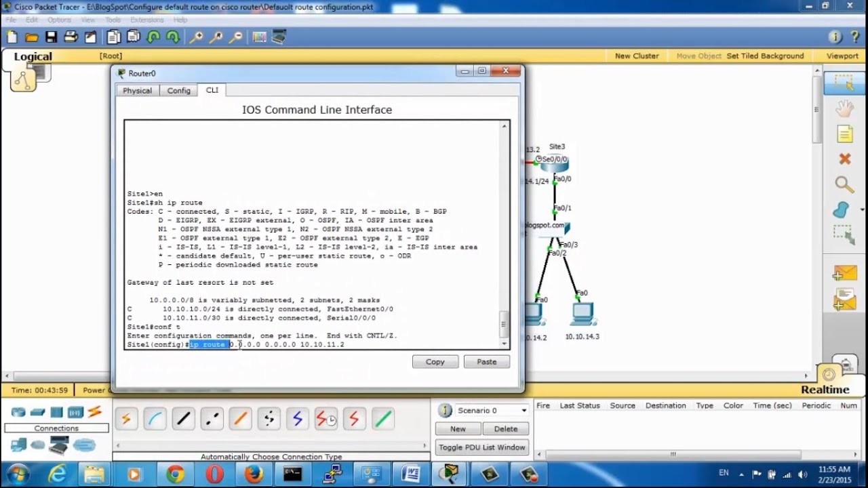The height and width of the screenshot is (488, 868).
Task: Pick the Move Layout hand tool
Action: point(844,108)
